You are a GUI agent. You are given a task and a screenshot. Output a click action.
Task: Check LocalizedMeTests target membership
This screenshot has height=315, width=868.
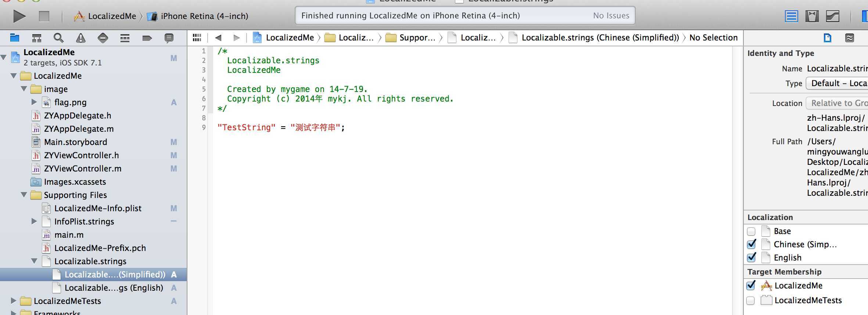(x=751, y=301)
